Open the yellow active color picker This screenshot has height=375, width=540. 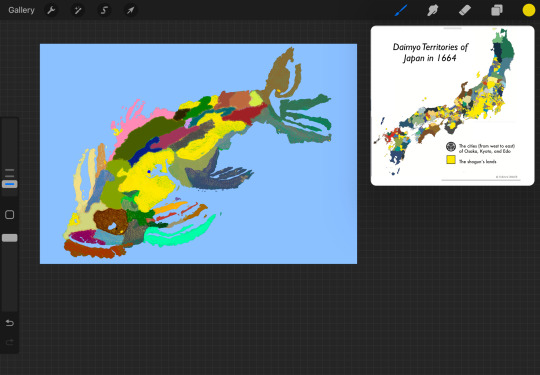click(529, 10)
